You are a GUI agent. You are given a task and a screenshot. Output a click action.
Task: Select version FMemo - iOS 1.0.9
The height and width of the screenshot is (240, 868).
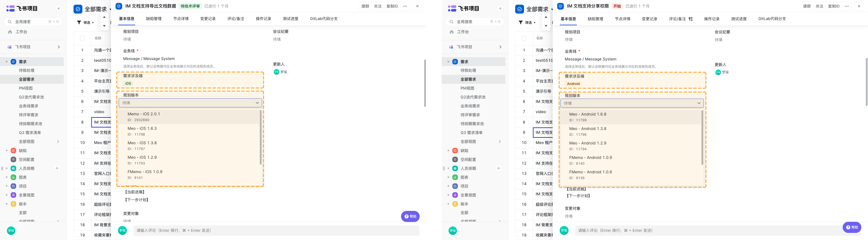(189, 175)
